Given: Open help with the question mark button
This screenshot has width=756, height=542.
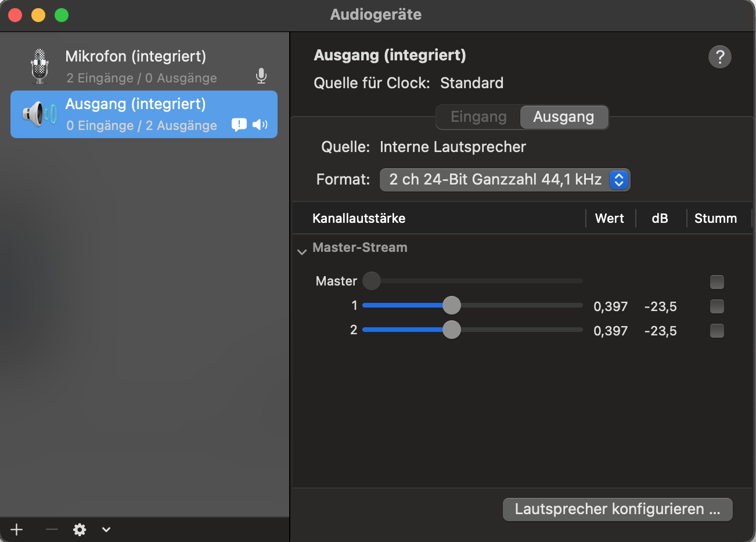Looking at the screenshot, I should coord(719,57).
